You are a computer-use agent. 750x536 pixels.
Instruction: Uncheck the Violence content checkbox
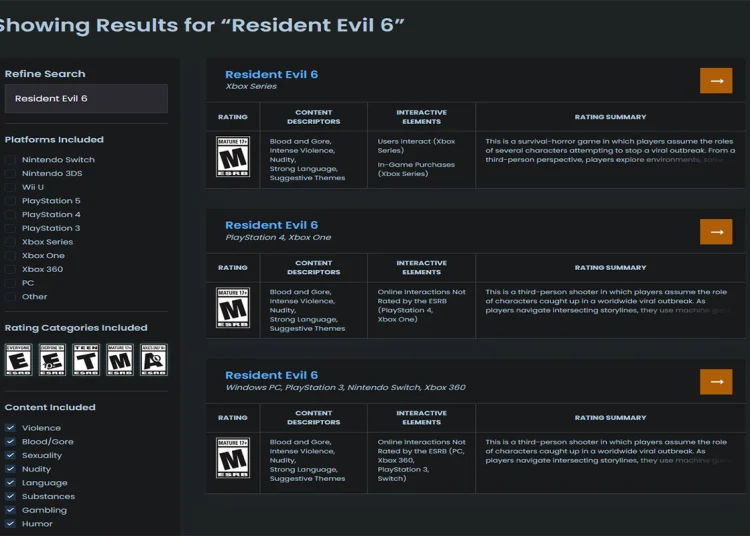click(10, 428)
